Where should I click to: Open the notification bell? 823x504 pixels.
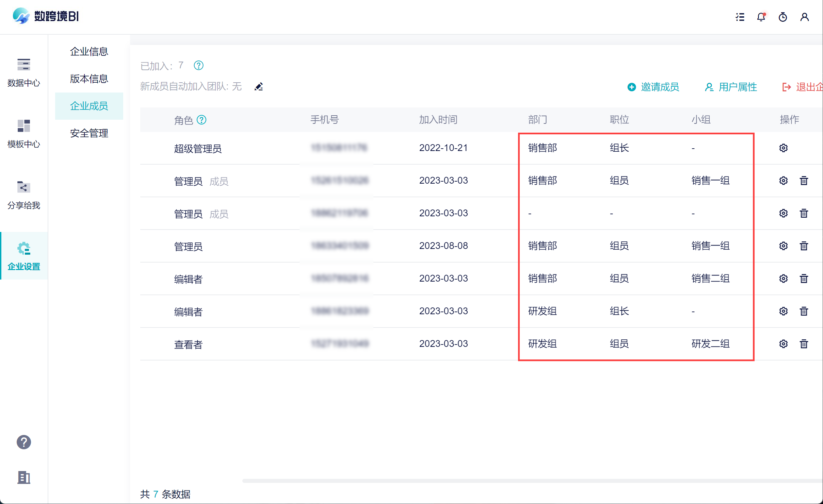point(761,17)
